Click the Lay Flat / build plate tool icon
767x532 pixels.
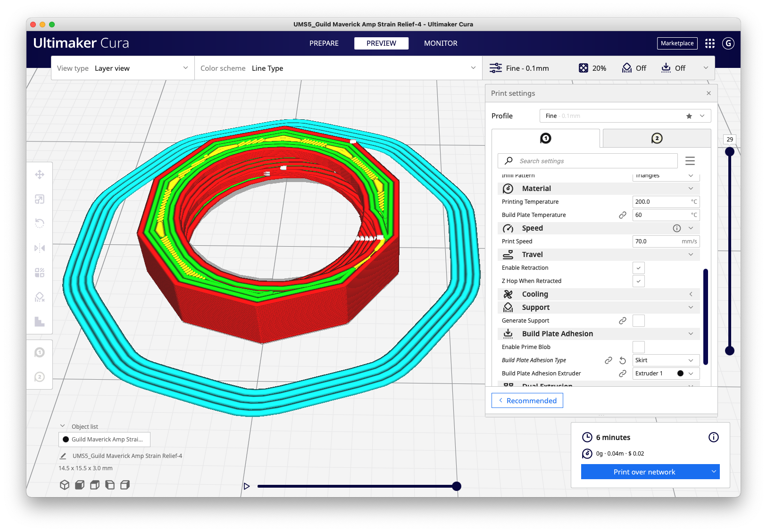coord(40,322)
